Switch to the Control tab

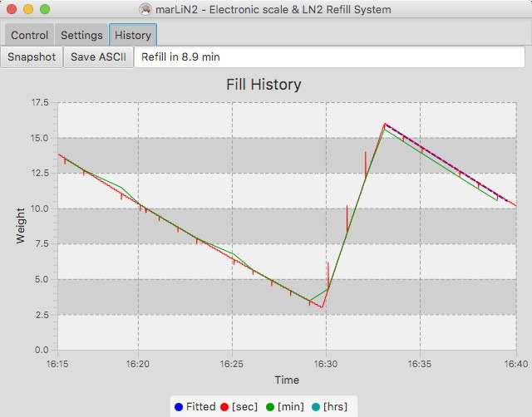click(x=29, y=36)
